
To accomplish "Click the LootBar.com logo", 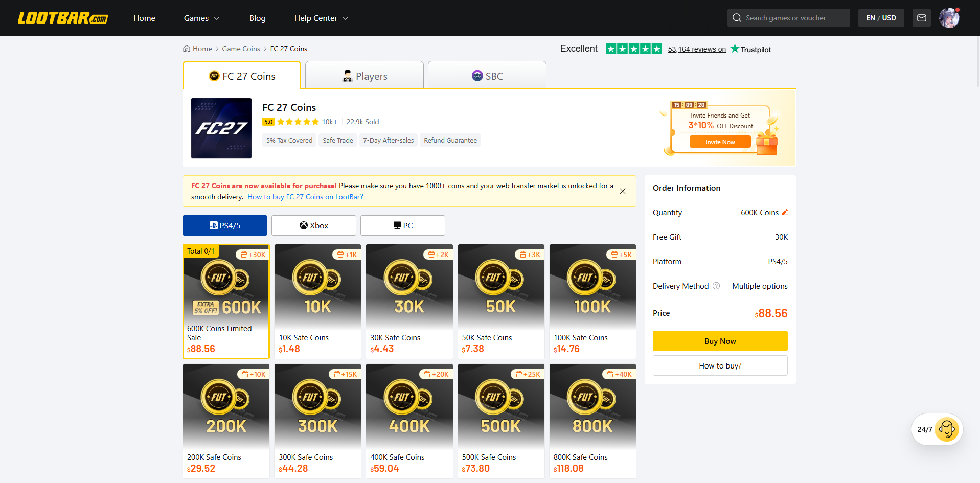I will 63,18.
